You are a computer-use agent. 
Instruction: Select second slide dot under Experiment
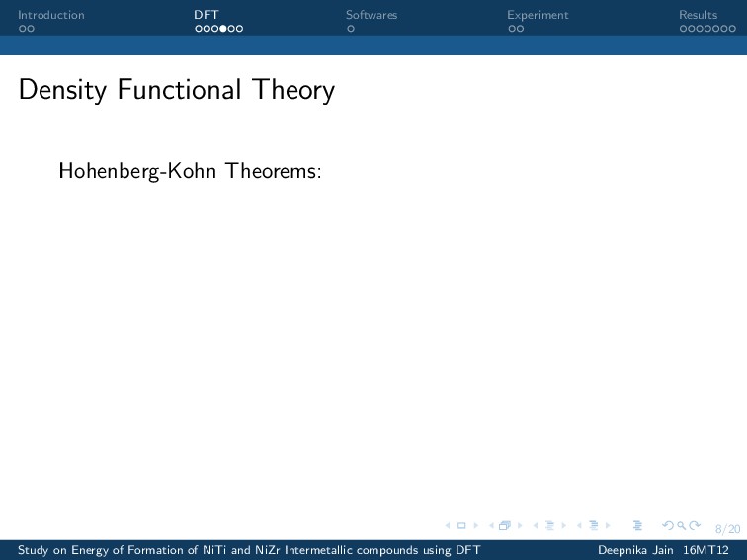tap(520, 29)
